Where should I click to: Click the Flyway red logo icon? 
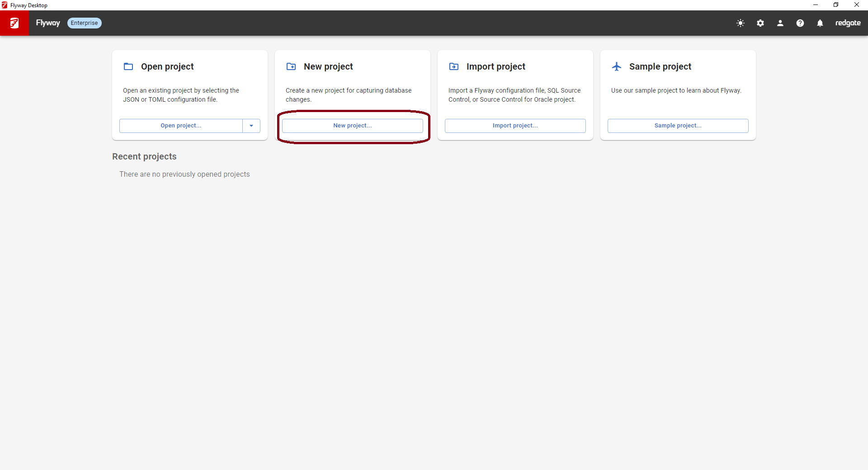[x=14, y=23]
